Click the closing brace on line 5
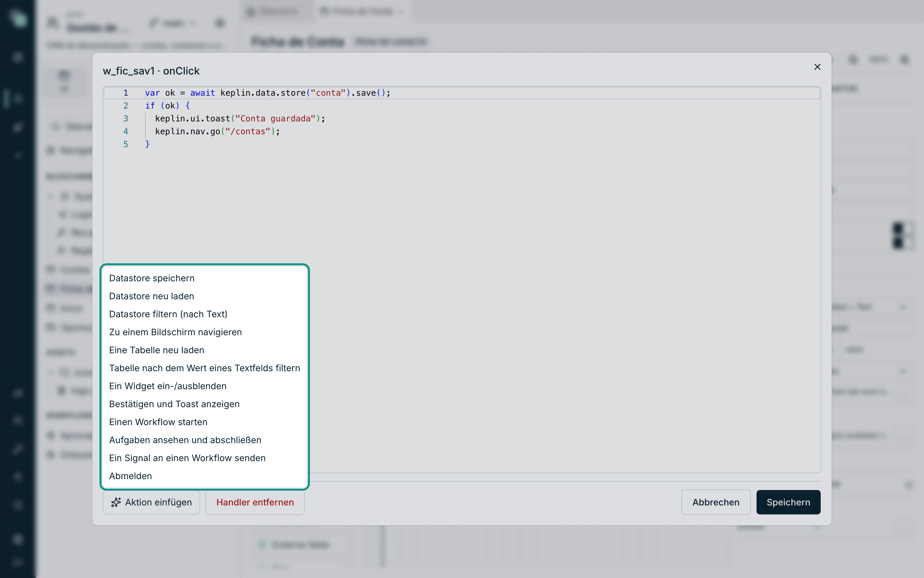This screenshot has width=924, height=578. coord(147,144)
